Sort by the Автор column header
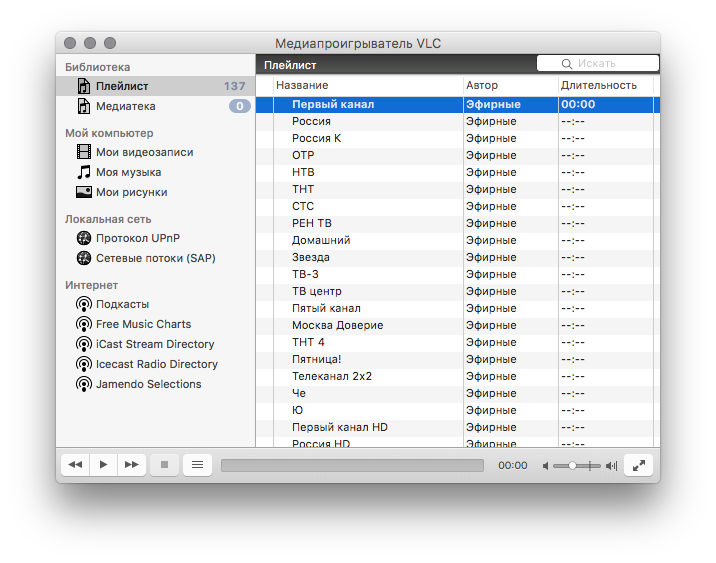 click(x=511, y=85)
